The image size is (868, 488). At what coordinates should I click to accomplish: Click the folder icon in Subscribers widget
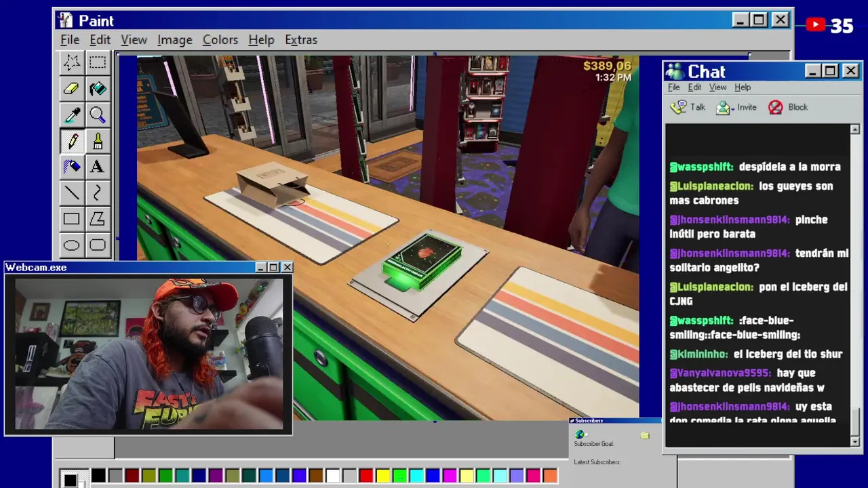644,435
